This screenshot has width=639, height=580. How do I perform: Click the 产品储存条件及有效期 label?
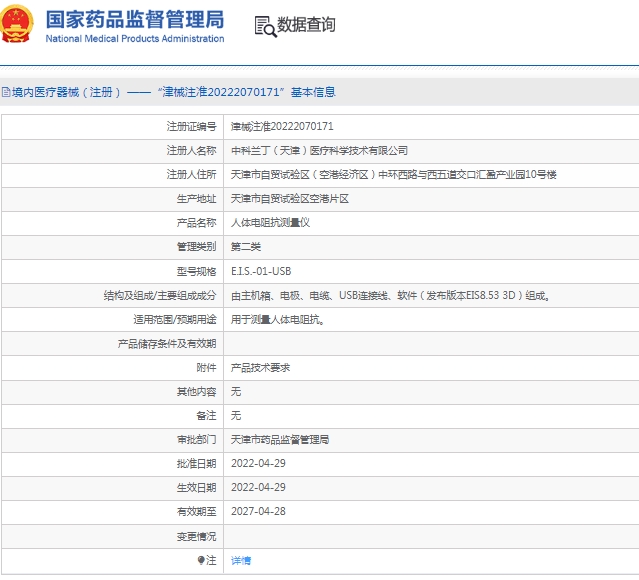(167, 344)
